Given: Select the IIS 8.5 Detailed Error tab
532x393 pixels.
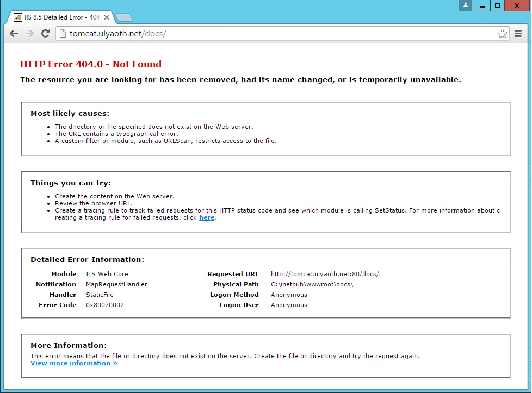Looking at the screenshot, I should pyautogui.click(x=59, y=17).
